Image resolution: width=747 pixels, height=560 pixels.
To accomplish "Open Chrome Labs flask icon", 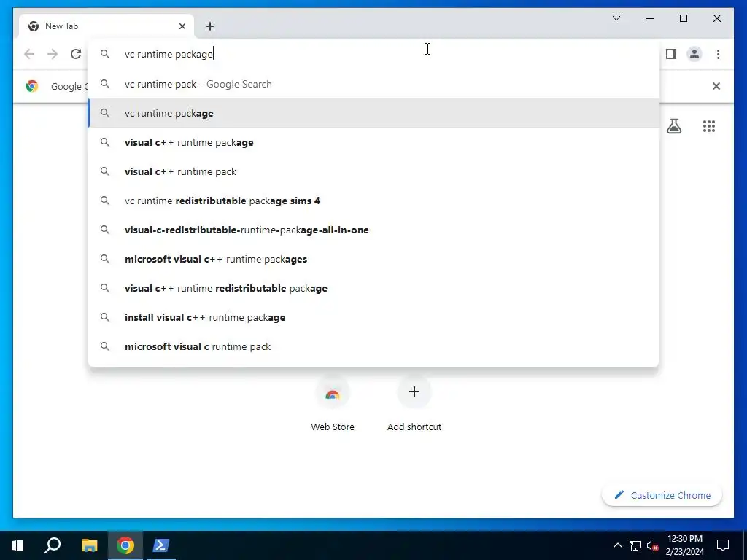I will [x=673, y=126].
